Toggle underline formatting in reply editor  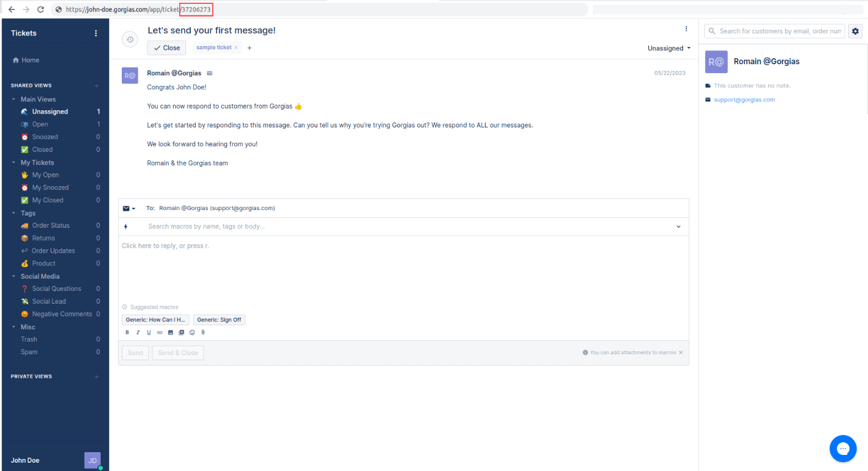click(x=149, y=332)
